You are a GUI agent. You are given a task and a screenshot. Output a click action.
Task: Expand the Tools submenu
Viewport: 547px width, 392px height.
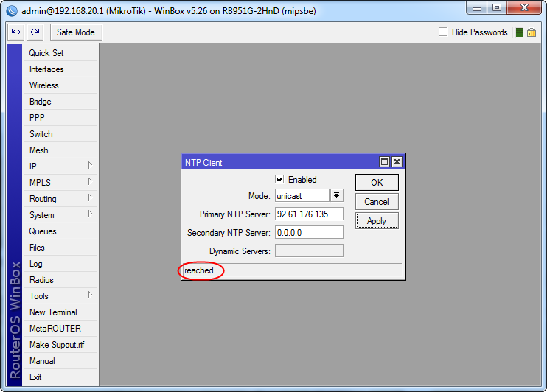pyautogui.click(x=60, y=296)
